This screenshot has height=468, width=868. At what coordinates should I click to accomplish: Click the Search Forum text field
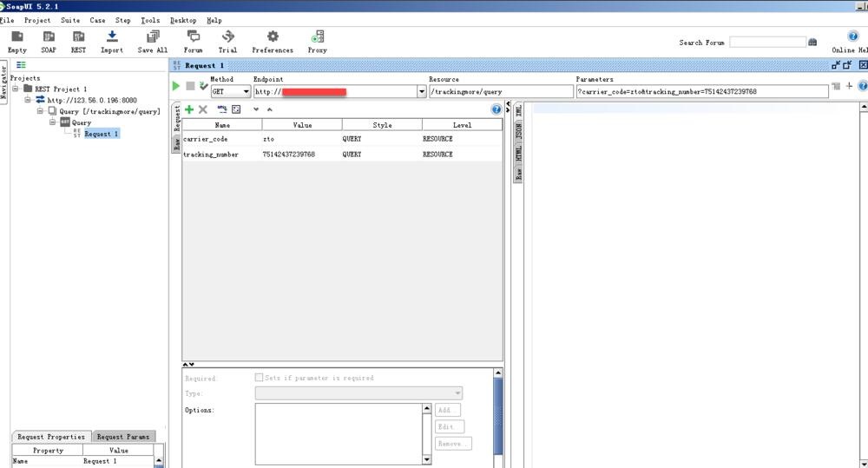click(767, 42)
